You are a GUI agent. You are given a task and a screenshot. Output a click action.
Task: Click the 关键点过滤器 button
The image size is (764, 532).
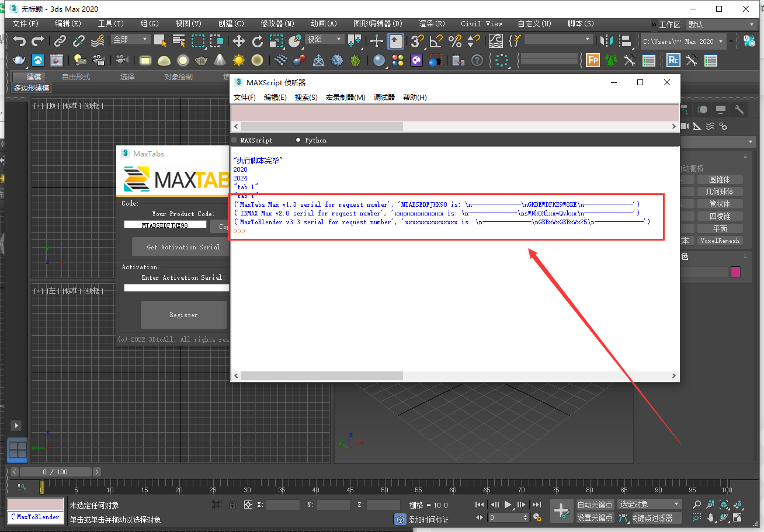click(x=657, y=517)
